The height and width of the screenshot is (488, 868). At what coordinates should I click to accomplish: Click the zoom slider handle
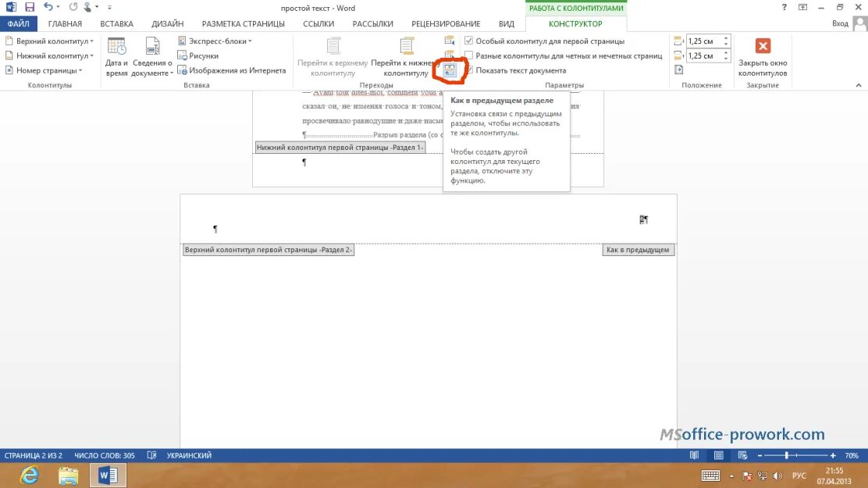[786, 455]
